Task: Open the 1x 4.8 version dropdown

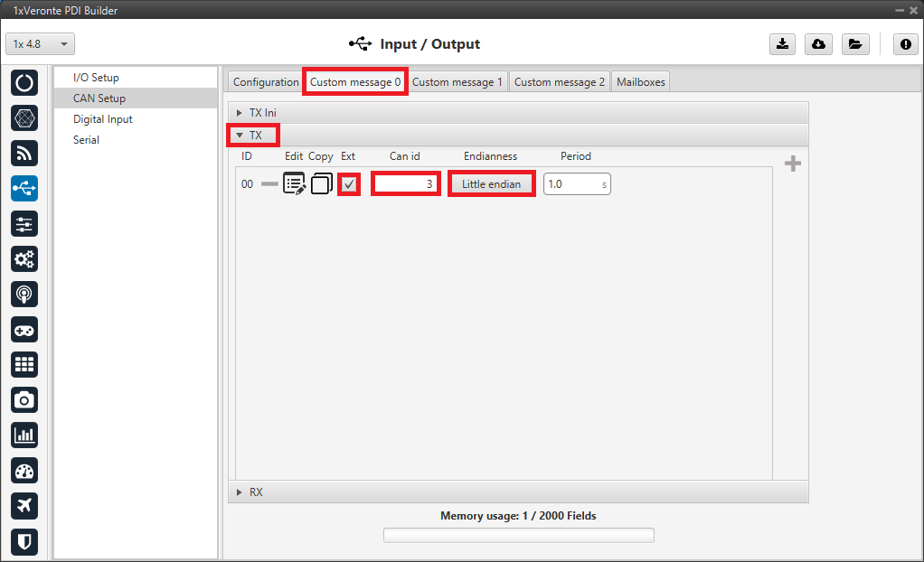Action: pos(41,44)
